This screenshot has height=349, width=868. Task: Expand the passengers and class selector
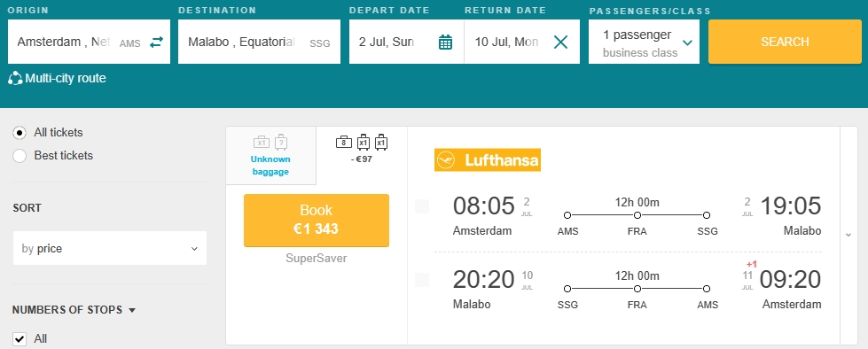(x=644, y=42)
